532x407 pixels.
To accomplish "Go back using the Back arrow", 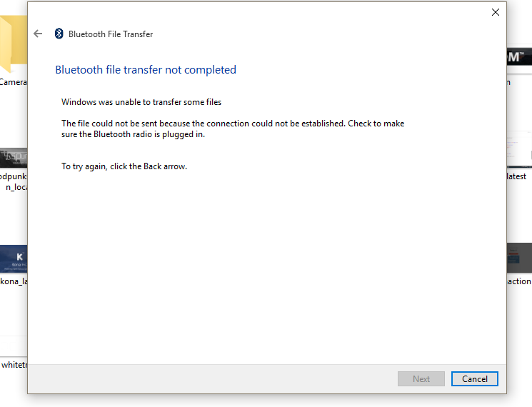I will click(38, 34).
